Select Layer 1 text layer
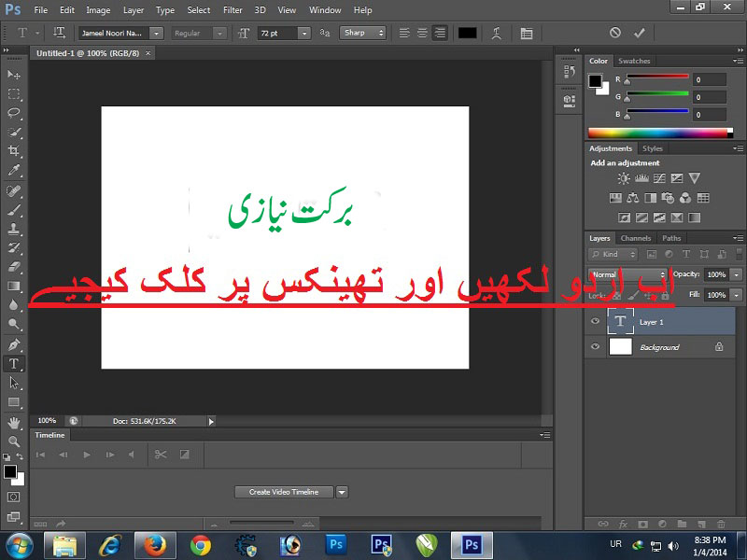 pos(660,321)
